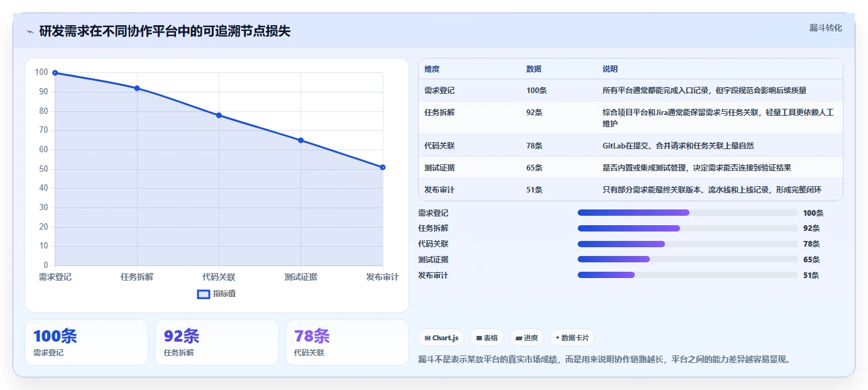Click the 代码关联 progress bar
Viewport: 868px width, 390px height.
click(688, 244)
